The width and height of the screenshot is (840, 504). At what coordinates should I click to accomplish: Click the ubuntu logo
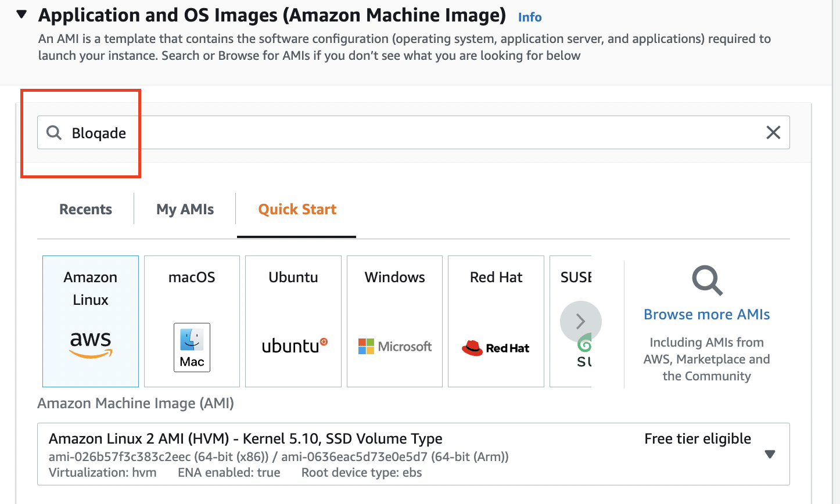tap(295, 346)
